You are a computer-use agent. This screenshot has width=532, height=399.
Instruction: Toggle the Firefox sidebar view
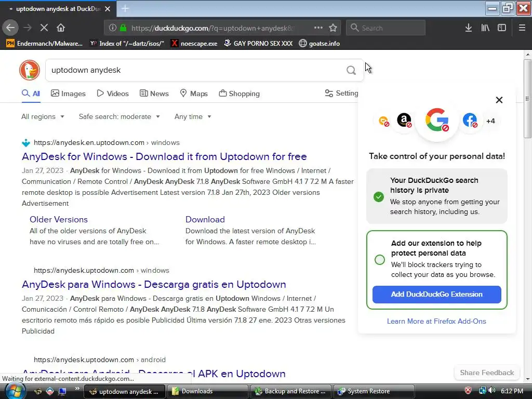pos(502,28)
